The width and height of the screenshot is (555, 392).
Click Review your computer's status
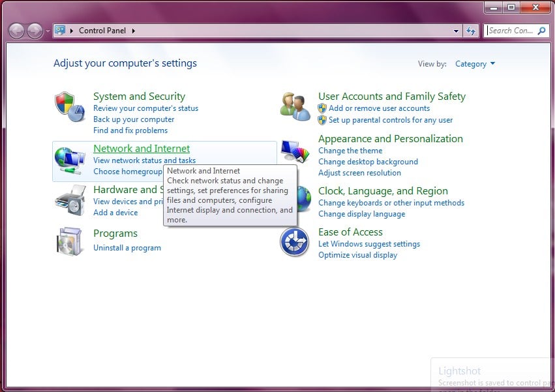(146, 108)
